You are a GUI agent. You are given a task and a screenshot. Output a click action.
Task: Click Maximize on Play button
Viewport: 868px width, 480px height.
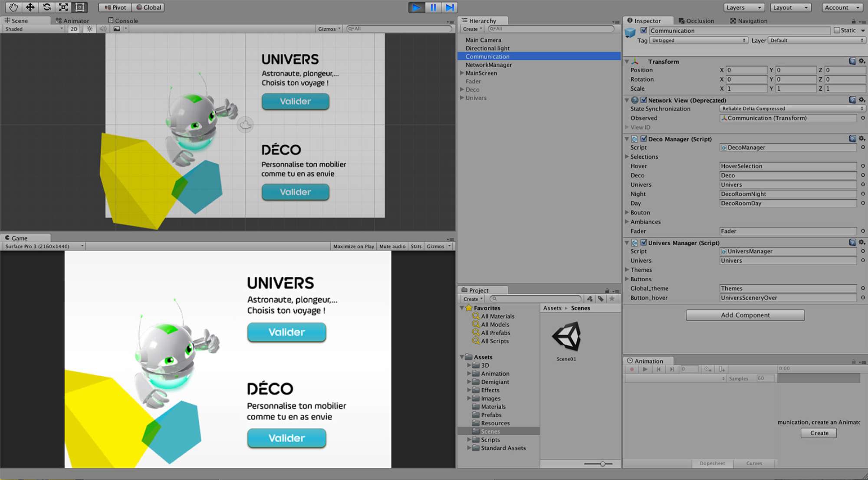353,246
